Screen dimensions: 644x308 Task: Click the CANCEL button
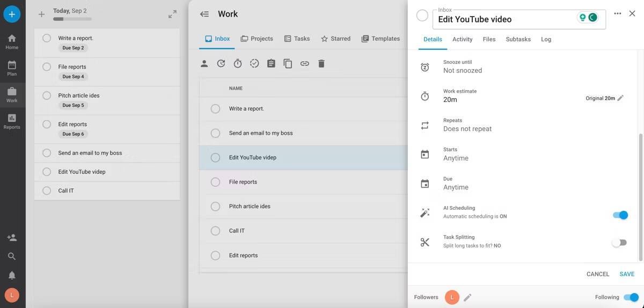(597, 274)
